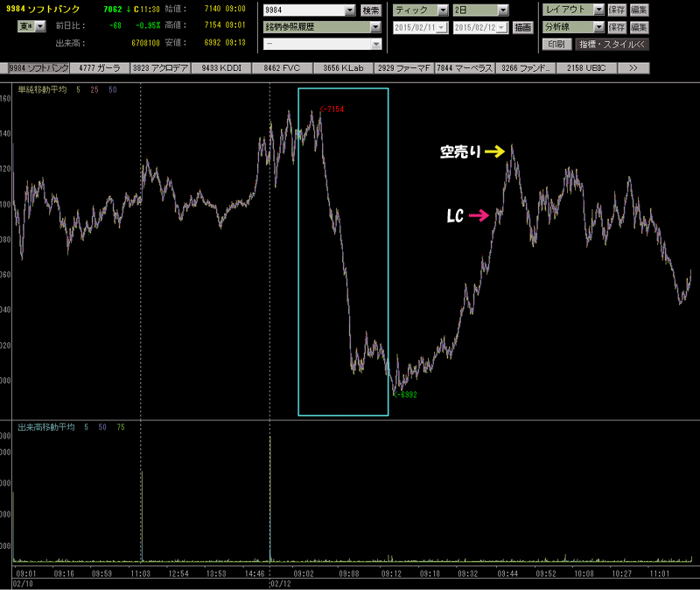Screen dimensions: 700x590
Task: Open the ティック chart type dropdown
Action: click(421, 10)
